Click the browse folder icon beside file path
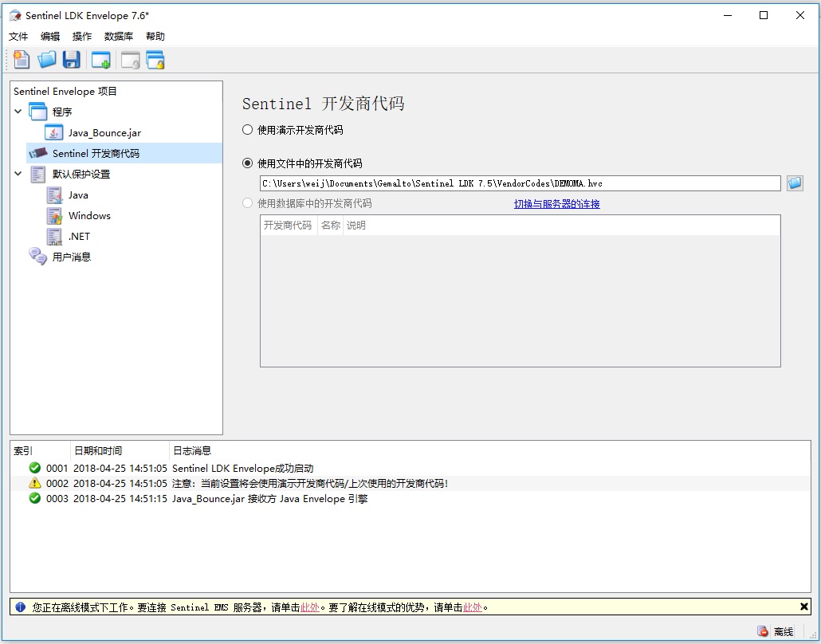Viewport: 821px width, 644px height. (x=795, y=183)
